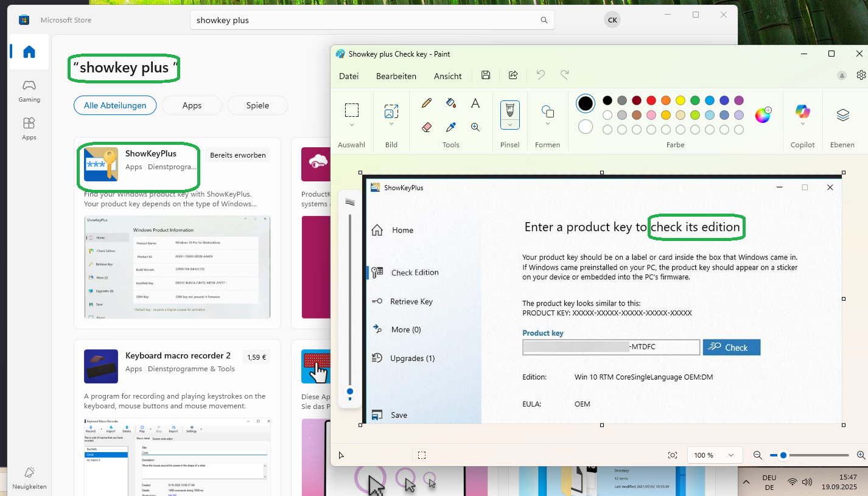
Task: Open the ShowKeyPlus screenshot thumbnail
Action: tap(177, 267)
